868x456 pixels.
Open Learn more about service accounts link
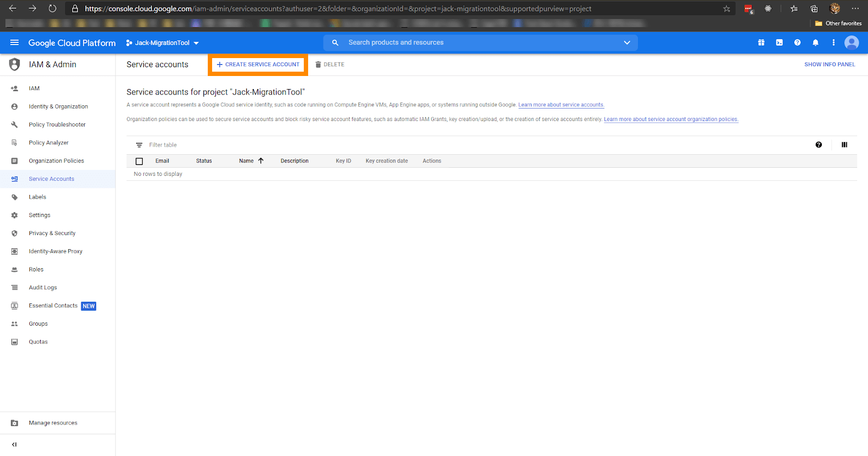click(x=561, y=105)
